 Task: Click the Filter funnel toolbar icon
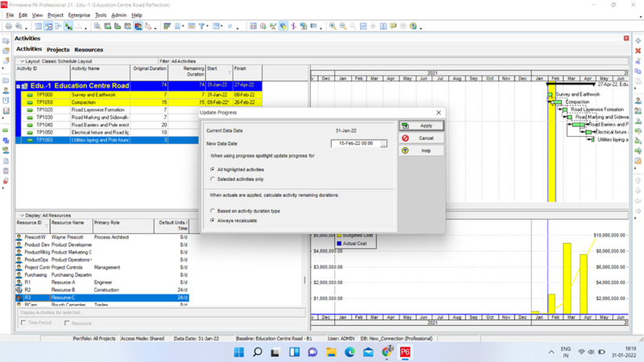[202, 27]
